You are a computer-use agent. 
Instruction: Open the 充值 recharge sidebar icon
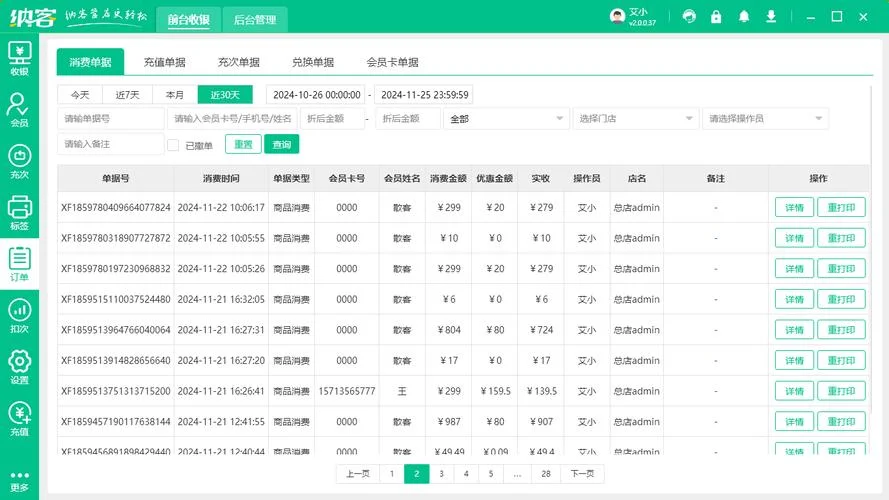point(19,419)
